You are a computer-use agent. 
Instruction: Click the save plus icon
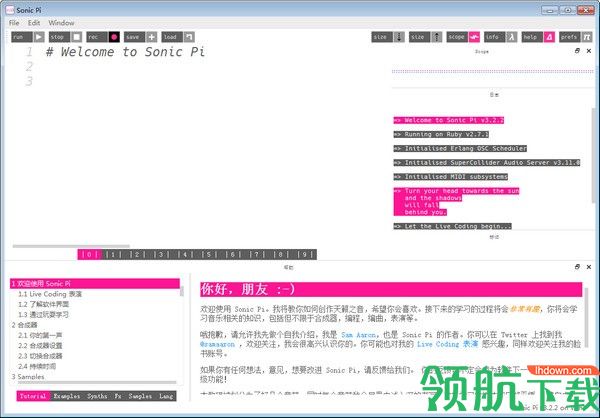coord(152,37)
